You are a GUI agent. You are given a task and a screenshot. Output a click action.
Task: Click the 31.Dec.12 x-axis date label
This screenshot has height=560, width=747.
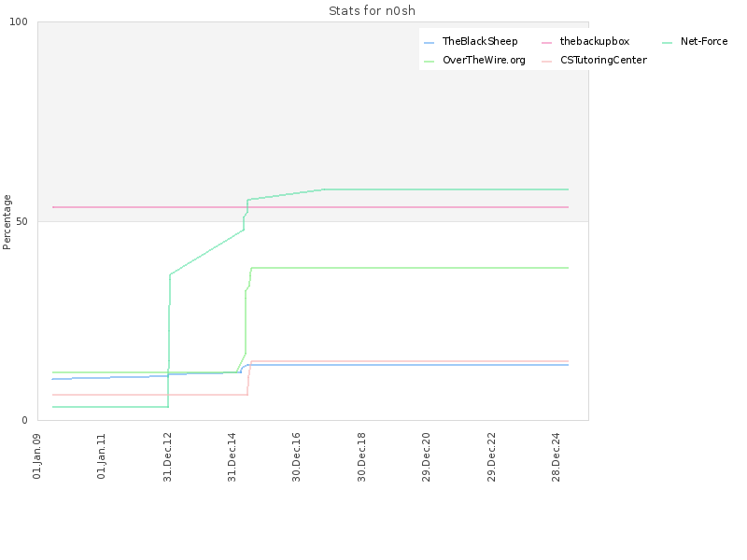(x=167, y=457)
